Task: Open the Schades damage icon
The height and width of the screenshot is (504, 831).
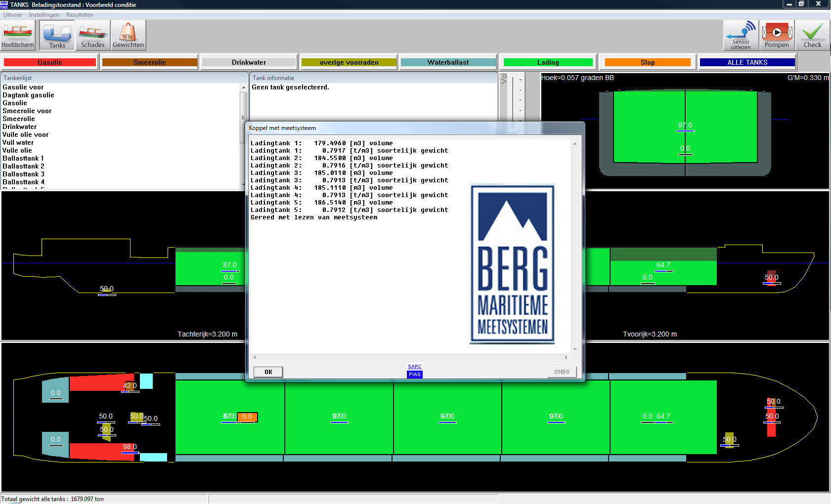Action: (x=92, y=35)
